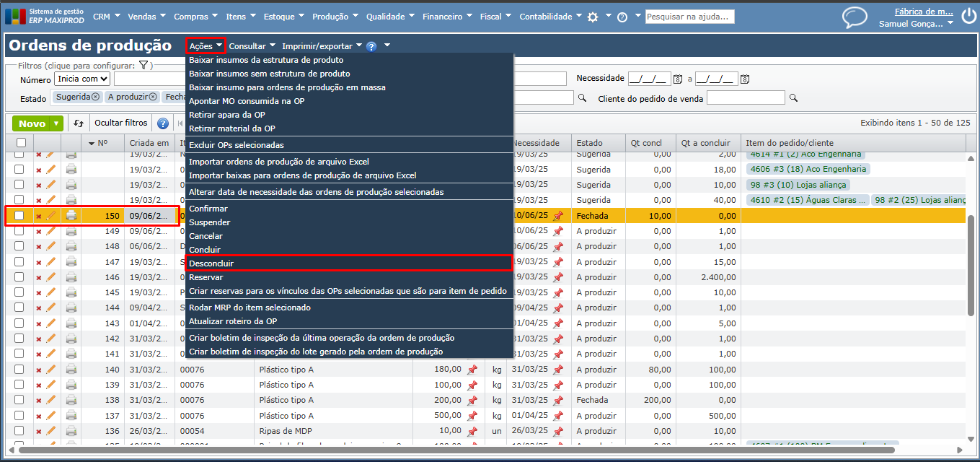Remove the Sugerida state filter tag
Screen dimensions: 980x462
[95, 97]
